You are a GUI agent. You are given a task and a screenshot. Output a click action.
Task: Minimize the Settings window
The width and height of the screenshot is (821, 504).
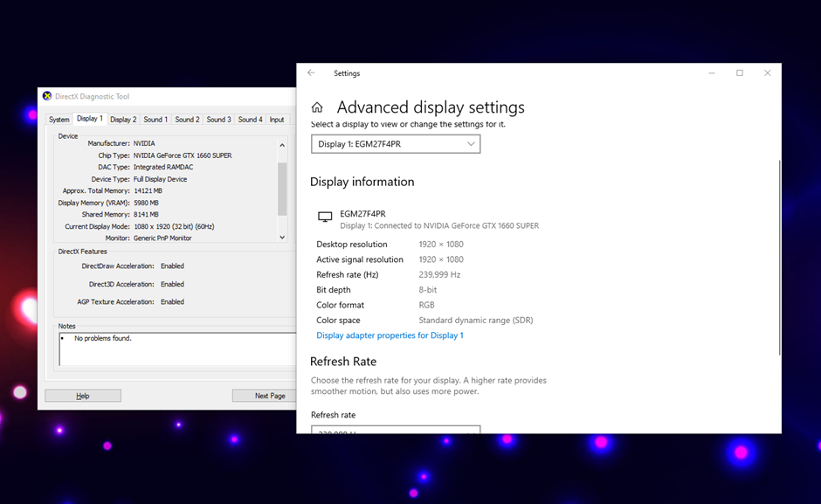[x=712, y=73]
